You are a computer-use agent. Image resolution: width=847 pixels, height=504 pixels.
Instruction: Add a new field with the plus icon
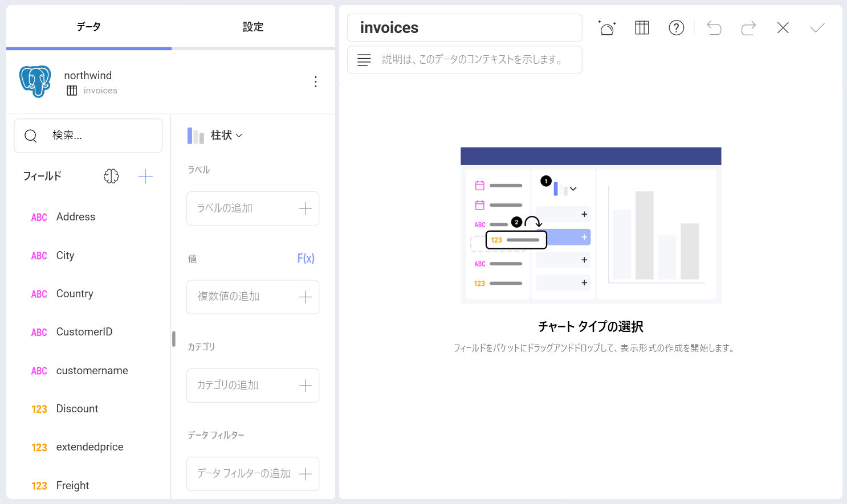pos(145,177)
